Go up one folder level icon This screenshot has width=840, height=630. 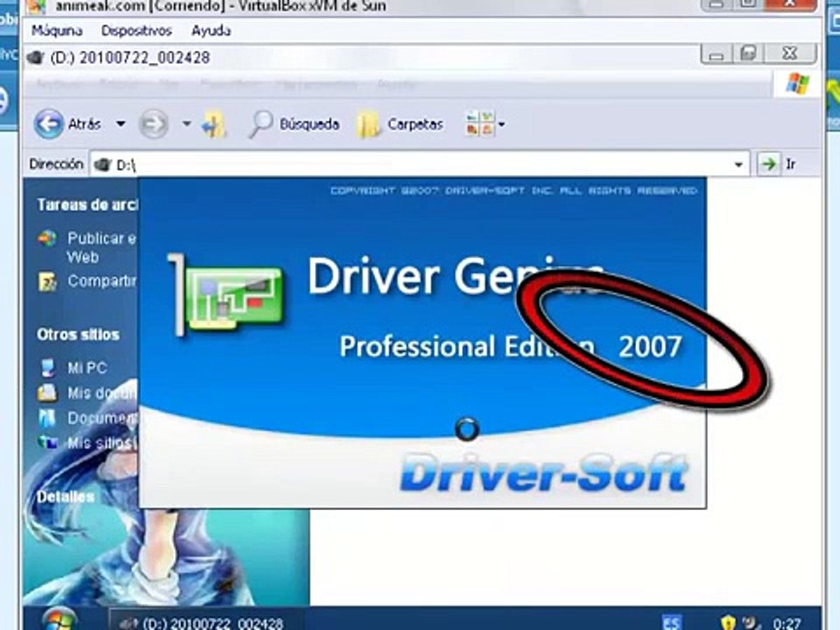point(214,124)
